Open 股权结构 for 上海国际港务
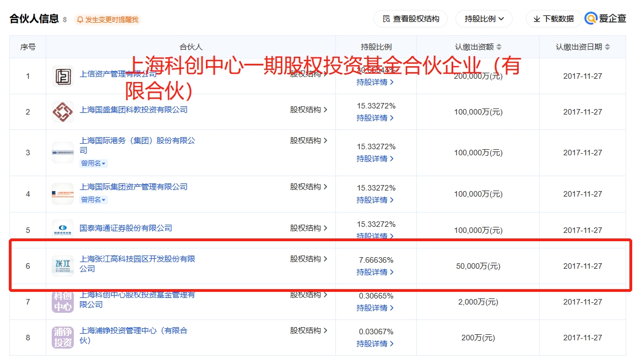Screen dimensions: 641x364 click(308, 140)
